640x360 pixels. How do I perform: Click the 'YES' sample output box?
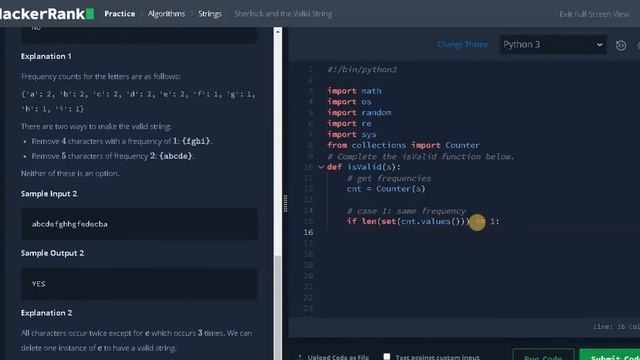coord(139,284)
